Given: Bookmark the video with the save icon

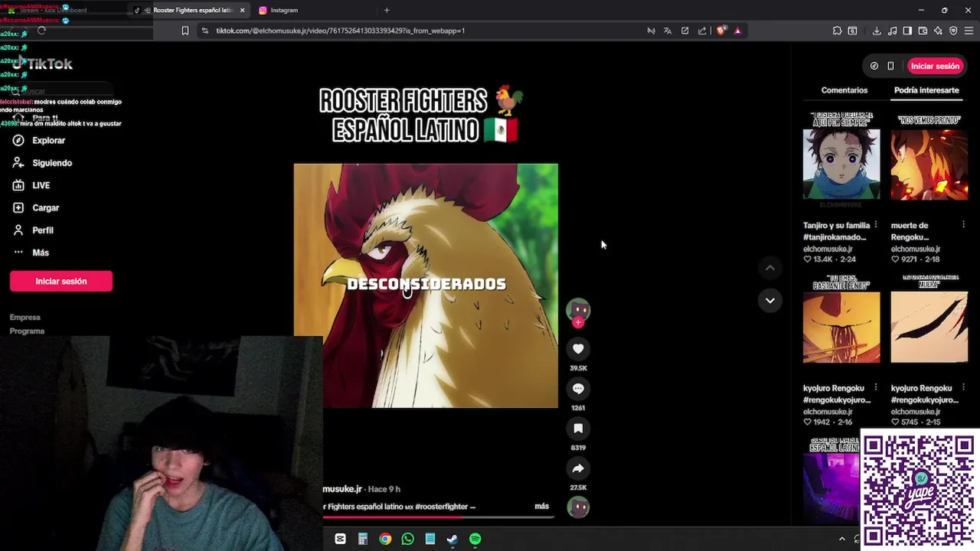Looking at the screenshot, I should [x=578, y=429].
